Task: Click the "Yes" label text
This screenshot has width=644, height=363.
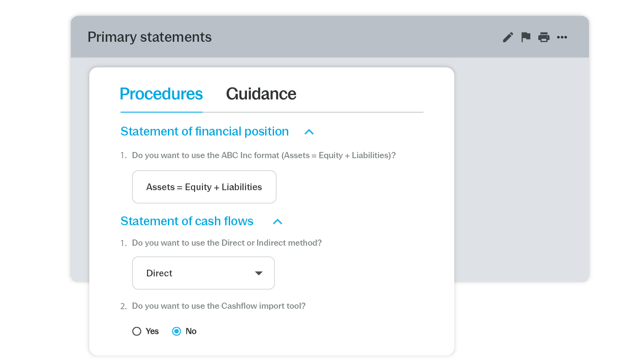Action: (x=152, y=331)
